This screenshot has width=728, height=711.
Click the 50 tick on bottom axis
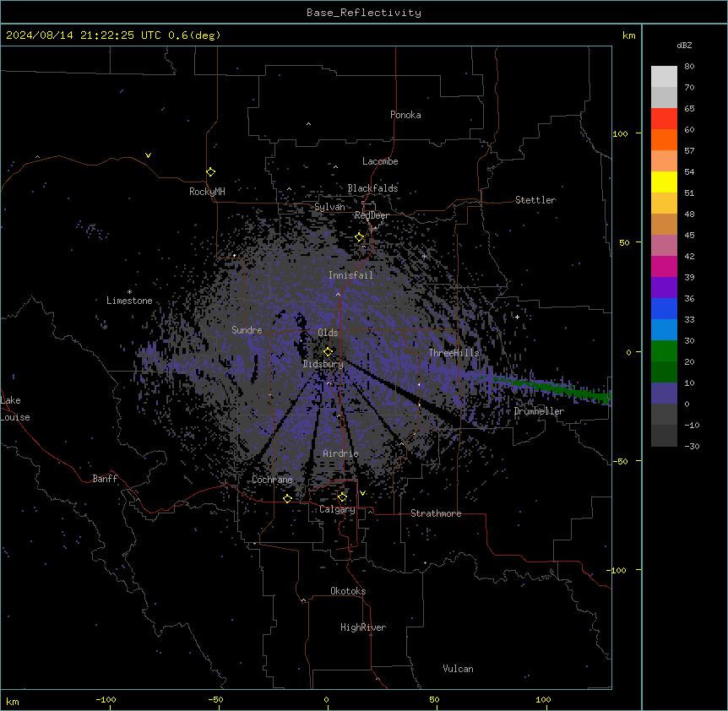click(x=434, y=699)
